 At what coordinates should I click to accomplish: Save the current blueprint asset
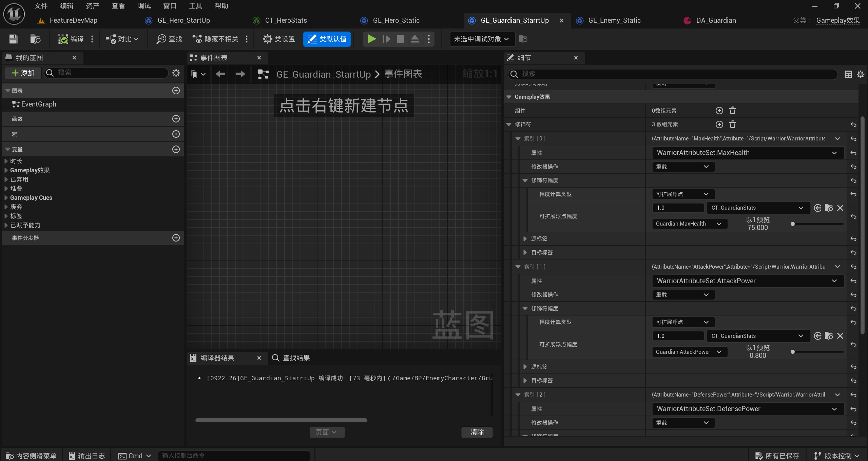13,39
